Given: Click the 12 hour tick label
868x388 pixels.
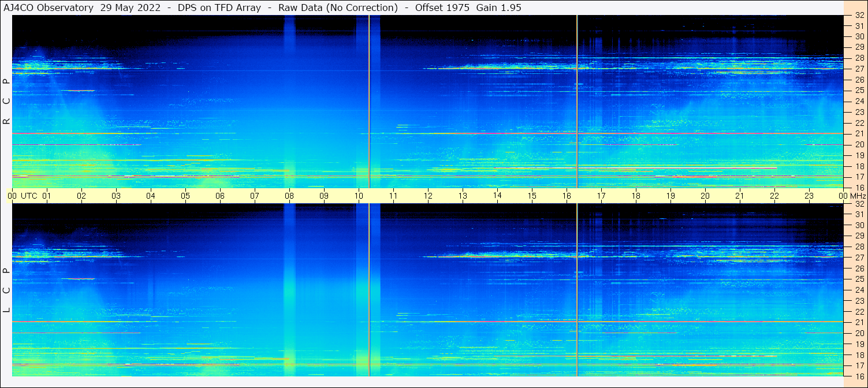Looking at the screenshot, I should pyautogui.click(x=428, y=196).
